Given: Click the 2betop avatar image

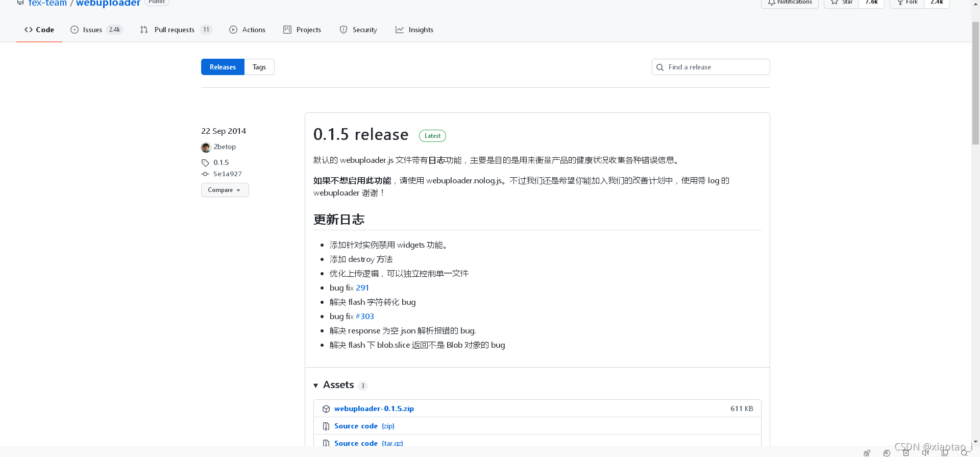Looking at the screenshot, I should click(x=206, y=148).
